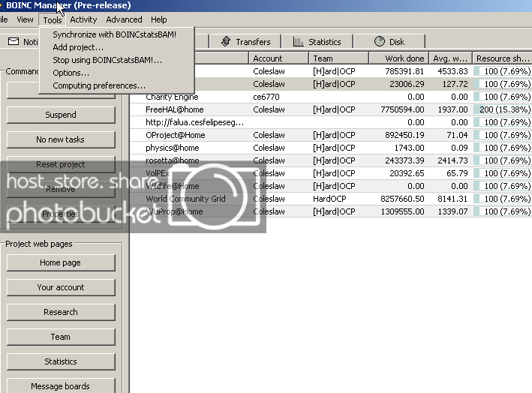
Task: Click the BOINC Manager title bar icon
Action: tap(2, 5)
